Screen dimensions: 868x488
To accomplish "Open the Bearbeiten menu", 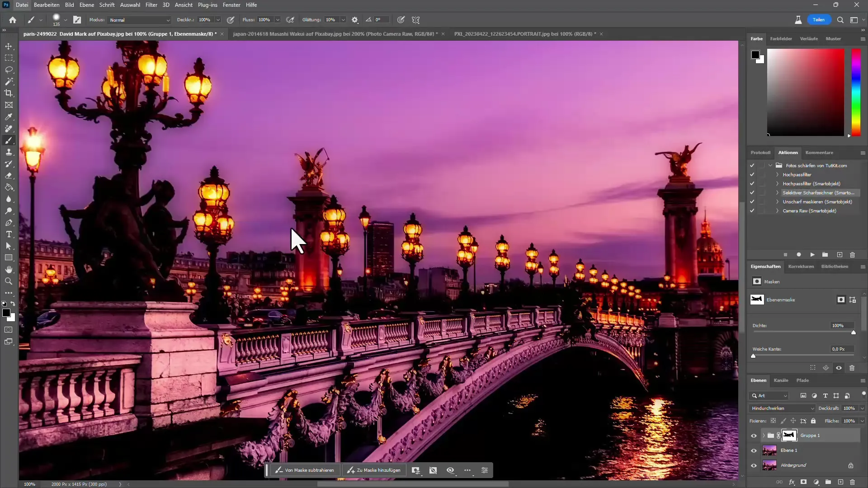I will tap(47, 5).
